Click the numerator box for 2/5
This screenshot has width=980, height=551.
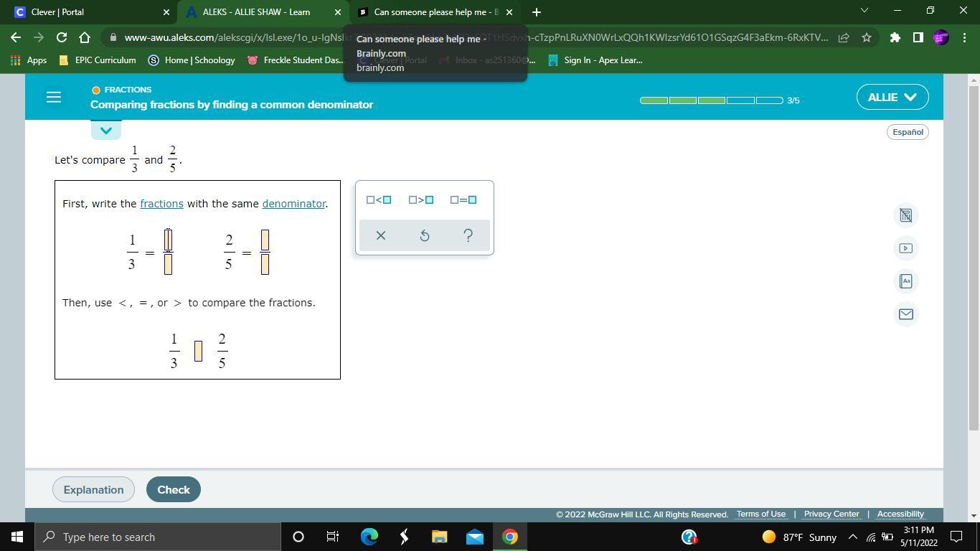coord(265,240)
